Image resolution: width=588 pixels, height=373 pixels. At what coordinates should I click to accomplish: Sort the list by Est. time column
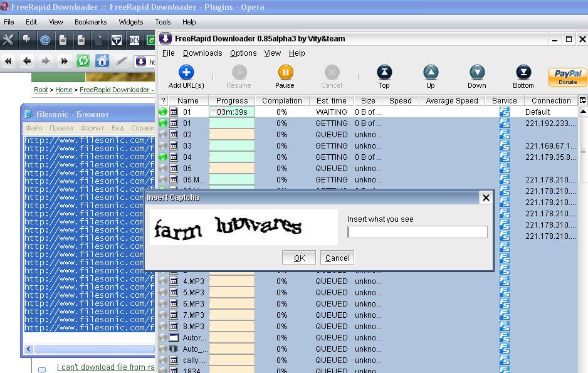click(331, 100)
